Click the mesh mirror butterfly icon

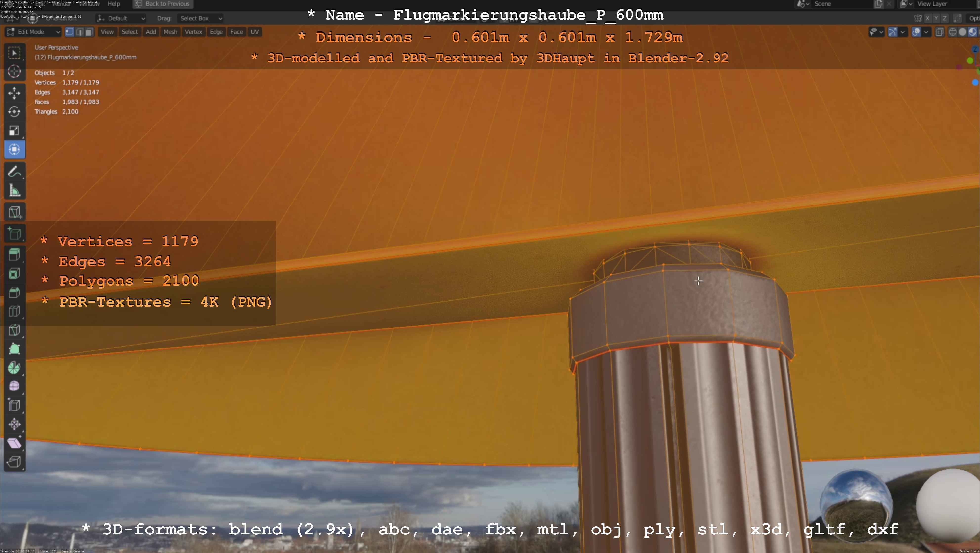pyautogui.click(x=918, y=18)
